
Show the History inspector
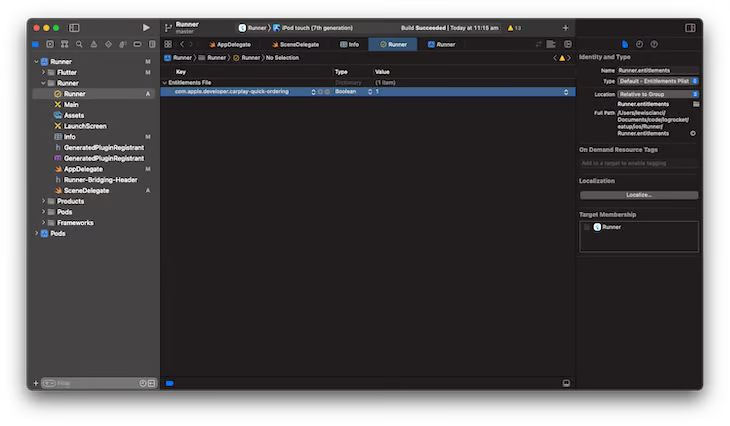[x=640, y=44]
